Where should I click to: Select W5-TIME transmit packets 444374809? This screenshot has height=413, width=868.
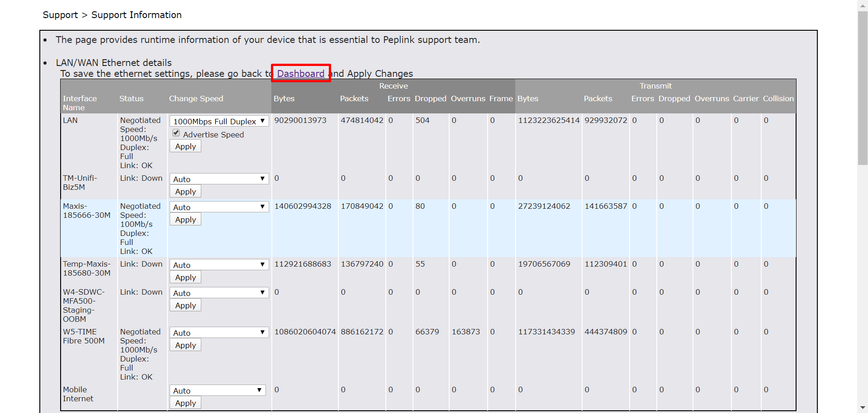pos(606,332)
